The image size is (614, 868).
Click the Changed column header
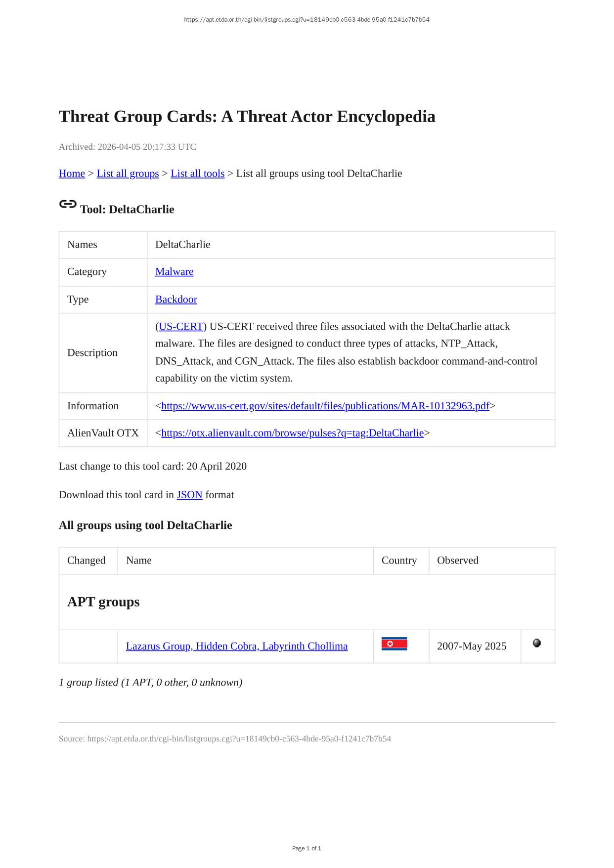click(87, 561)
